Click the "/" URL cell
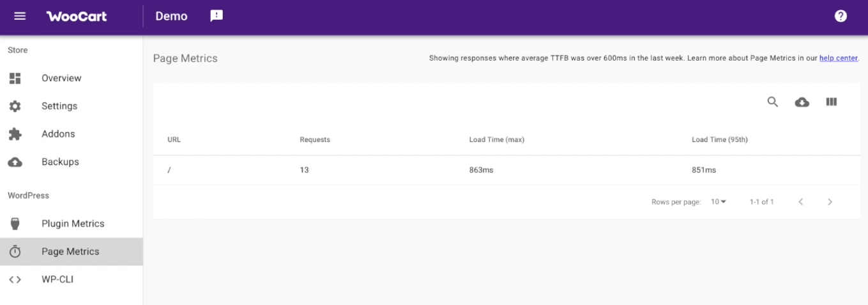Viewport: 868px width, 305px height. (169, 170)
